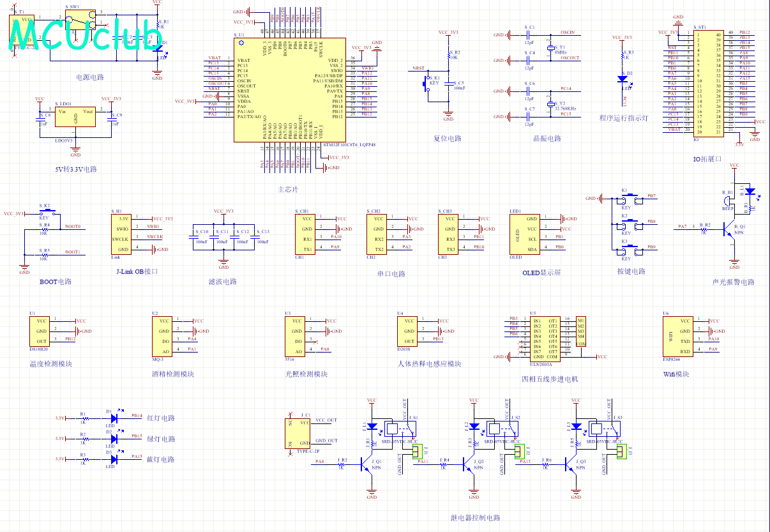Image resolution: width=770 pixels, height=532 pixels.
Task: Select the 'IO拓展口' label
Action: coord(706,159)
